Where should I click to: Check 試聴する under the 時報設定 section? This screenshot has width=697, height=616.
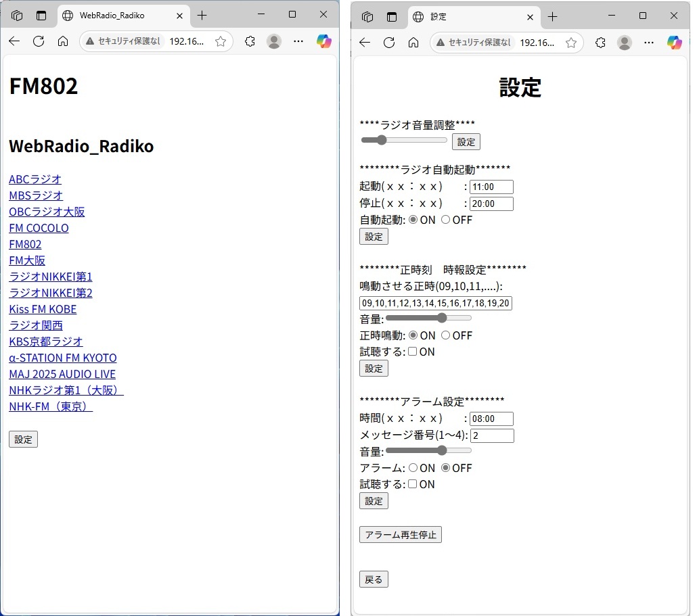[413, 352]
